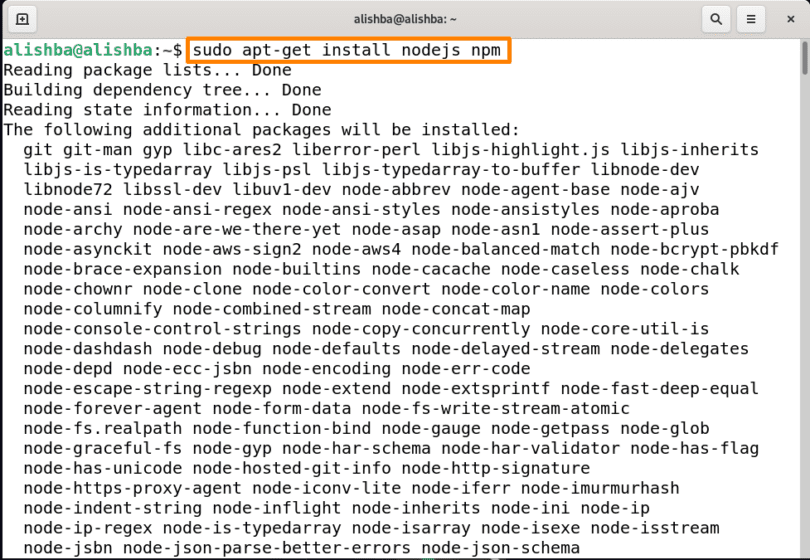Click the package name 'node-brace-expansion'
Viewport: 810px width, 560px height.
point(122,269)
